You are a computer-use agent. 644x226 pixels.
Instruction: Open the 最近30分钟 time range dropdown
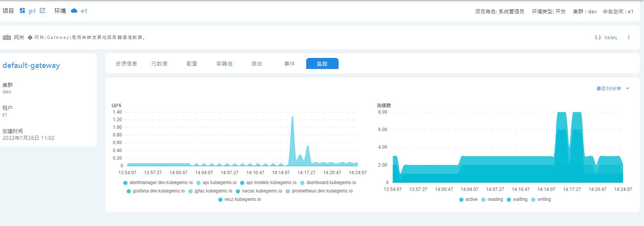(x=613, y=88)
